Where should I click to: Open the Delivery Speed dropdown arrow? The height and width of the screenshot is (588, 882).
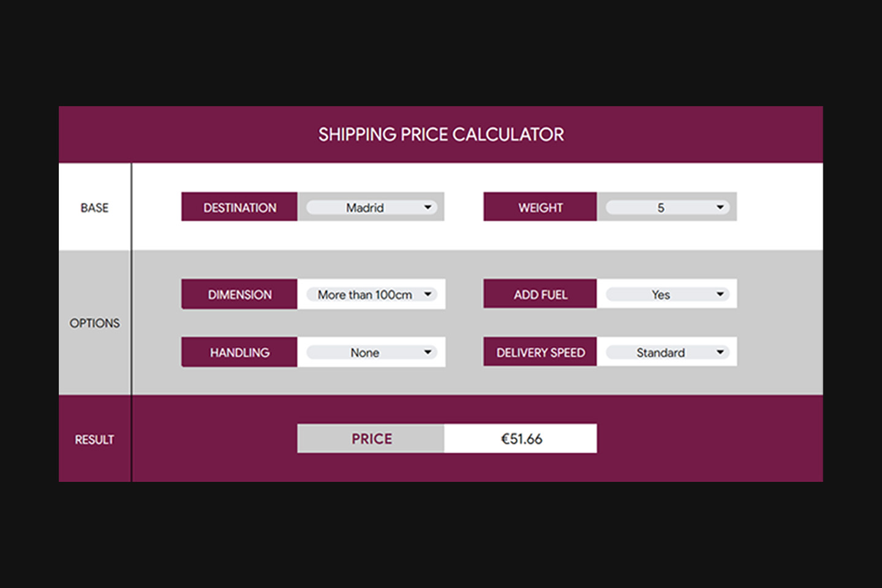720,352
